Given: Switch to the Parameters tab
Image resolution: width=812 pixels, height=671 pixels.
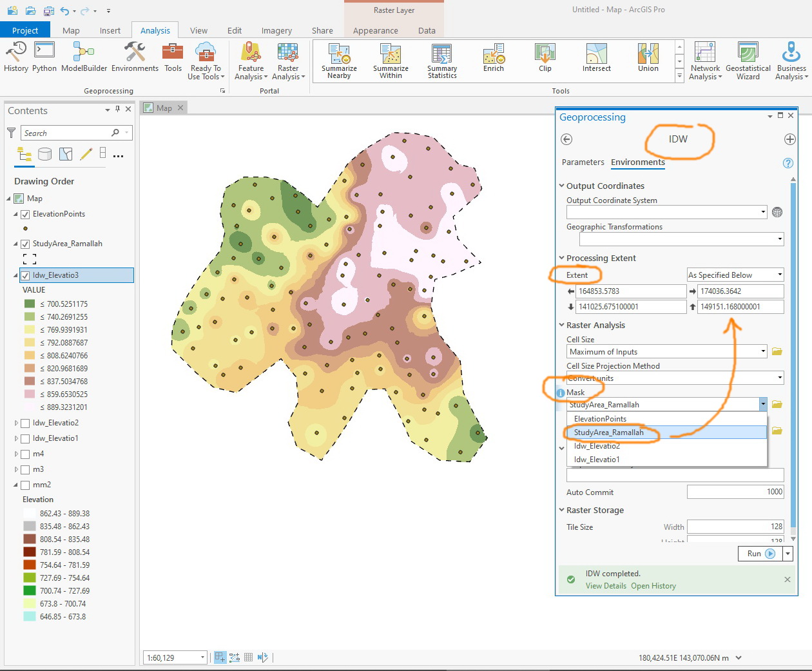Looking at the screenshot, I should coord(583,162).
